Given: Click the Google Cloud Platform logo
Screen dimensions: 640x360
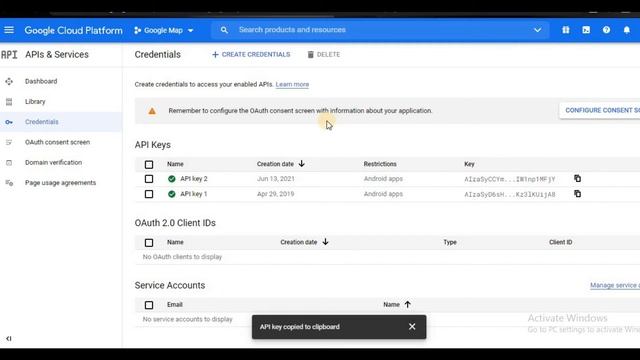Looking at the screenshot, I should pyautogui.click(x=73, y=30).
